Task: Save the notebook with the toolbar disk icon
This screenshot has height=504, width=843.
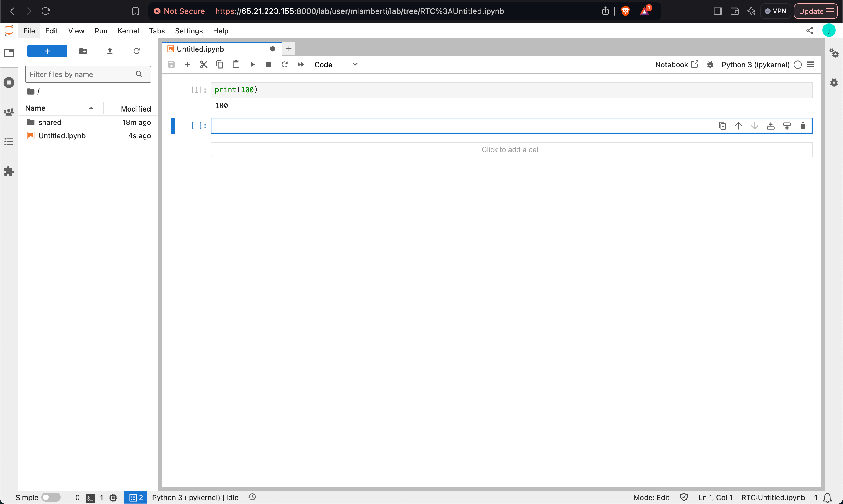Action: tap(171, 64)
